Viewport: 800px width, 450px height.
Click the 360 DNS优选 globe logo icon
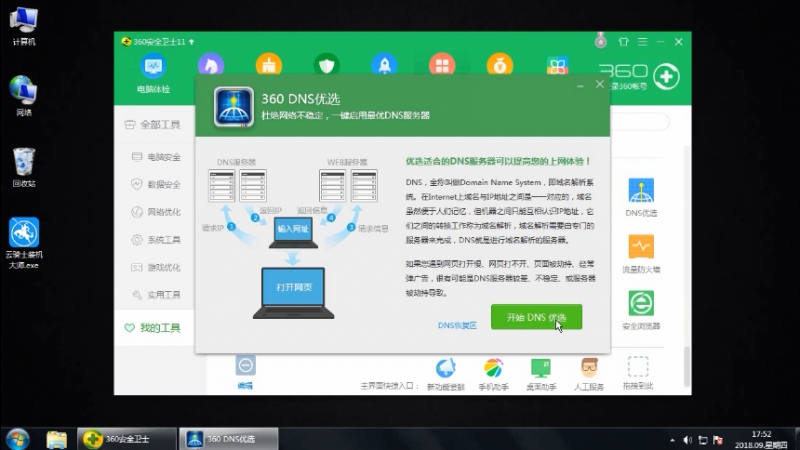(234, 107)
